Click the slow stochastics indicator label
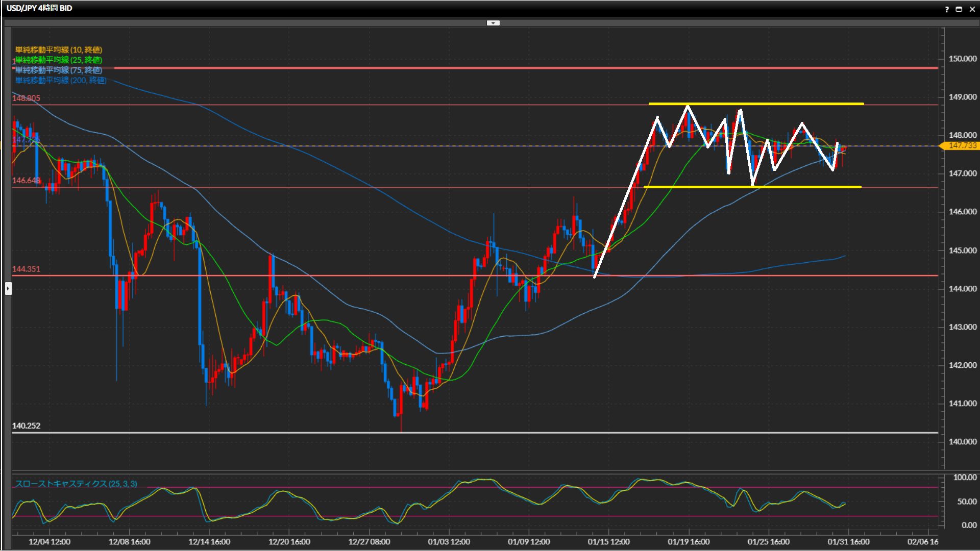This screenshot has width=980, height=551. pyautogui.click(x=76, y=484)
